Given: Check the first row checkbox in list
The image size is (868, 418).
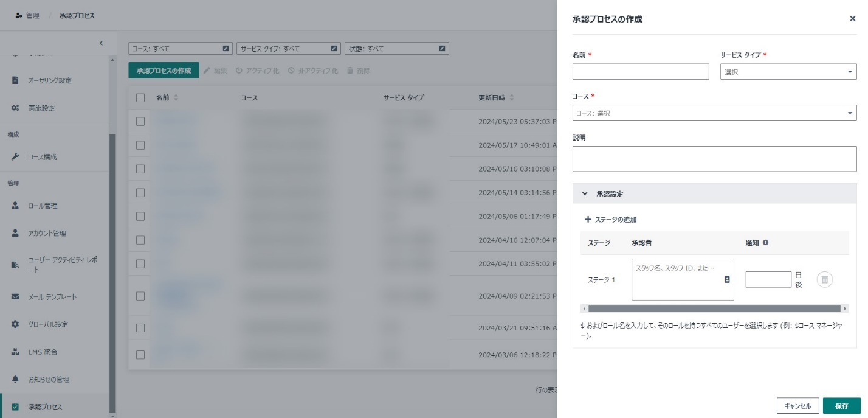Looking at the screenshot, I should coord(141,121).
